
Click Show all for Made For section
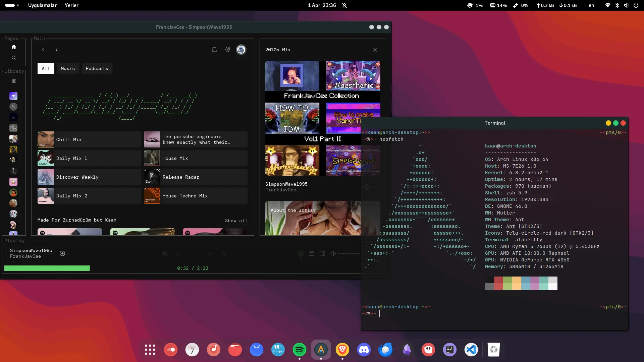point(236,221)
